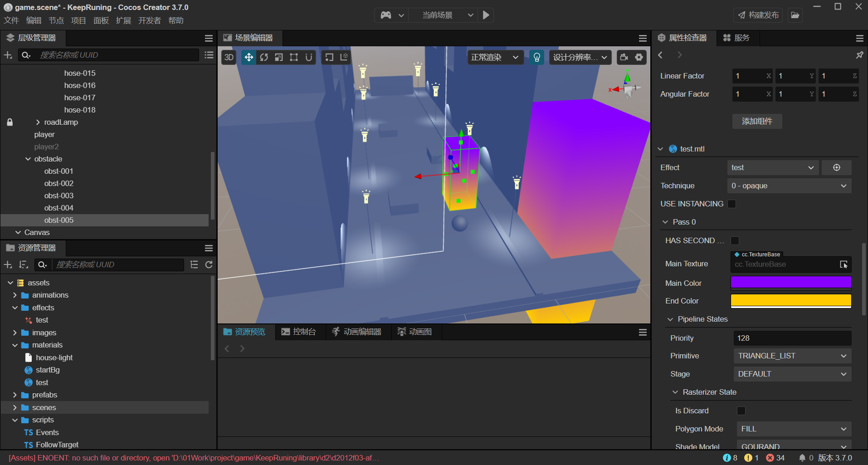Toggle the scene light icon in toolbar
This screenshot has width=868, height=465.
click(x=536, y=57)
